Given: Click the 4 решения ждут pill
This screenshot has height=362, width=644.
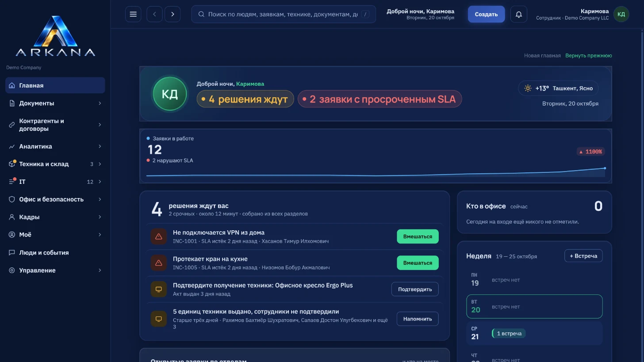Looking at the screenshot, I should 245,99.
